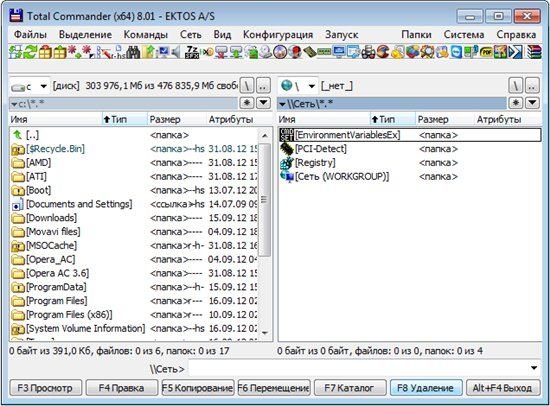Go up with the right panel '..' button
550x406 pixels.
pyautogui.click(x=532, y=86)
